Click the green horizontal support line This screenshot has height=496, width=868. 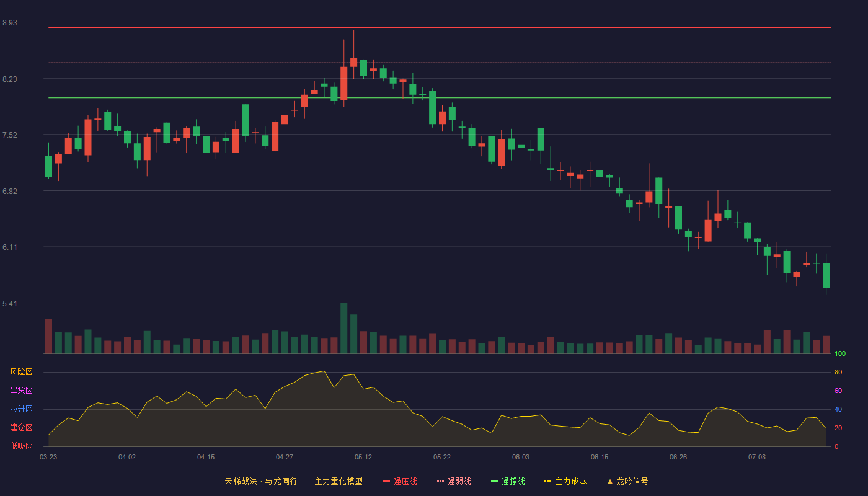440,98
